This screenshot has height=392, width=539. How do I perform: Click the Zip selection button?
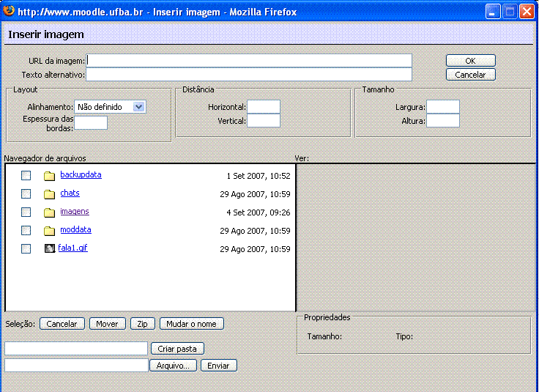click(x=143, y=324)
